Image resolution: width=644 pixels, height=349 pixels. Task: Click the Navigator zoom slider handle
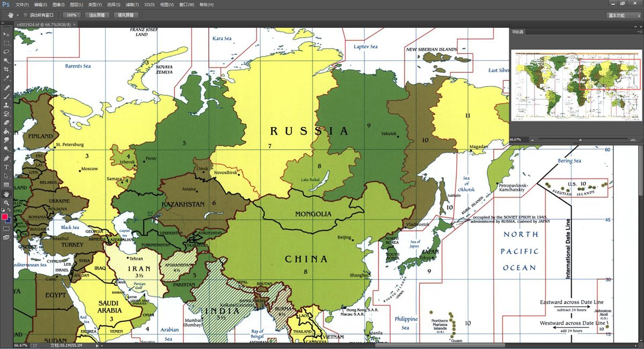[580, 140]
